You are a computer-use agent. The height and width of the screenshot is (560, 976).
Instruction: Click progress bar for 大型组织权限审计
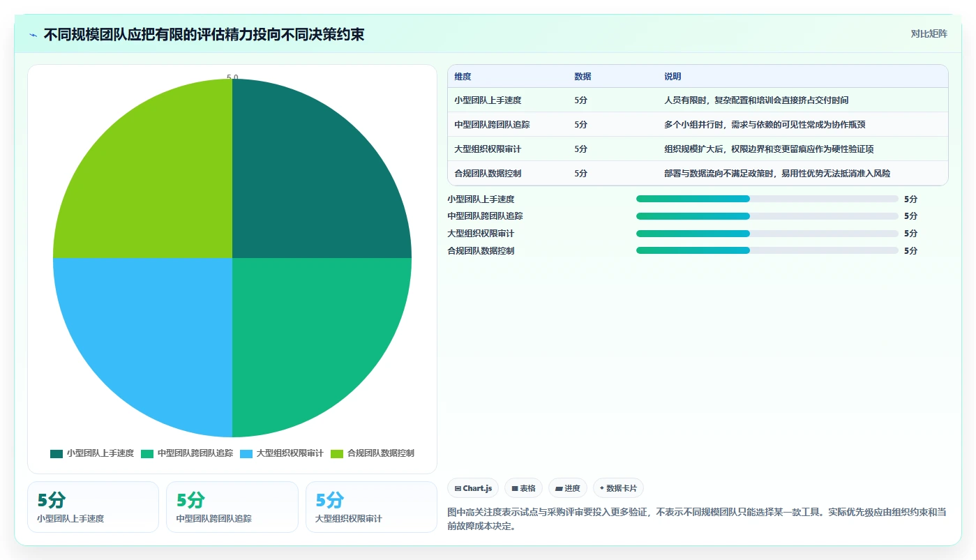(x=767, y=234)
